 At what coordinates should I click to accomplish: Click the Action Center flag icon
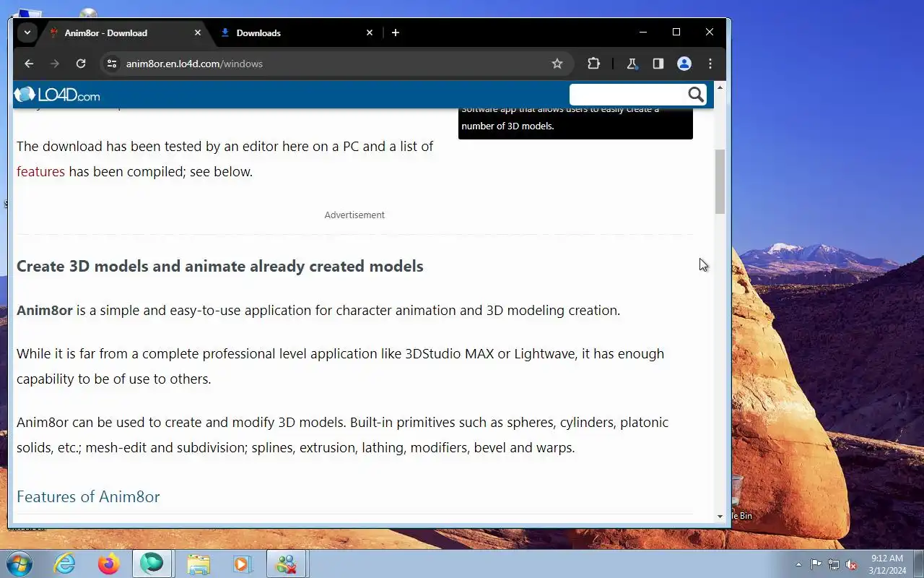[816, 564]
